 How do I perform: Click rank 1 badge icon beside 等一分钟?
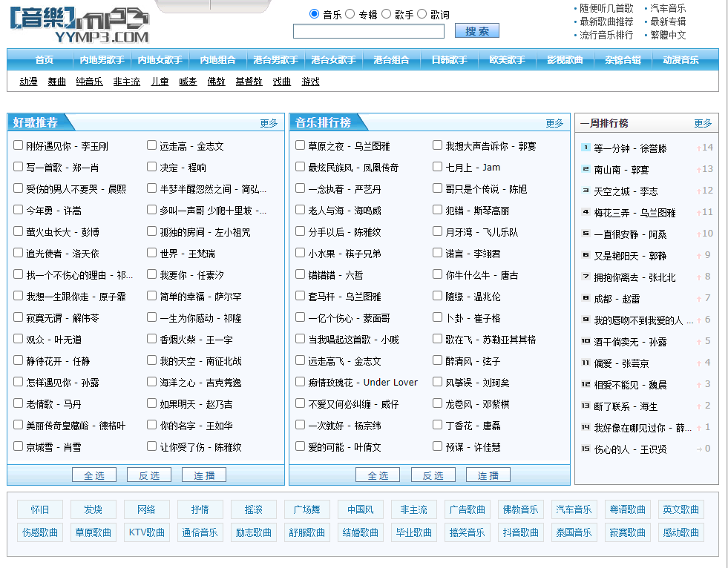coord(586,148)
